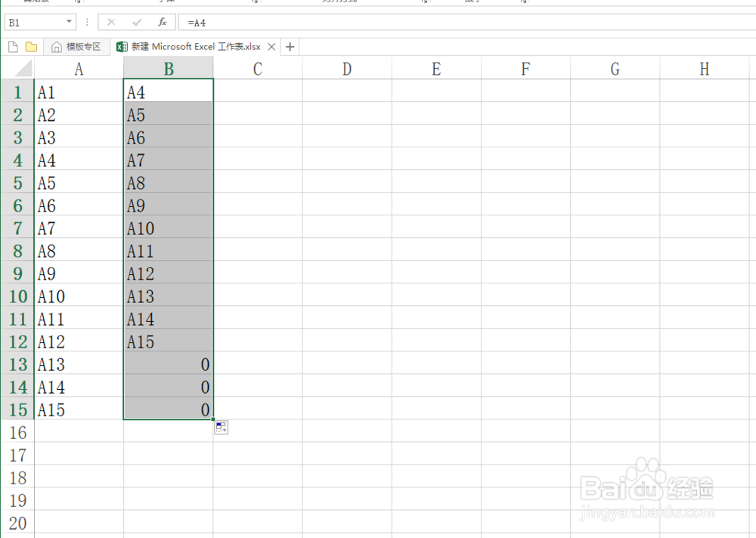This screenshot has height=538, width=756.
Task: Click cell B1 containing A4
Action: click(169, 91)
